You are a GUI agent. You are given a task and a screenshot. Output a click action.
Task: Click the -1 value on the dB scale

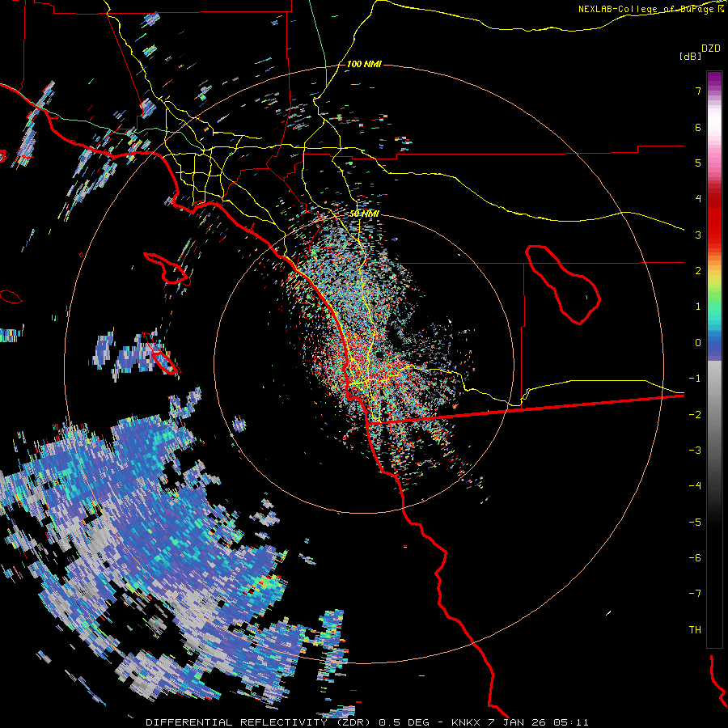pyautogui.click(x=695, y=379)
